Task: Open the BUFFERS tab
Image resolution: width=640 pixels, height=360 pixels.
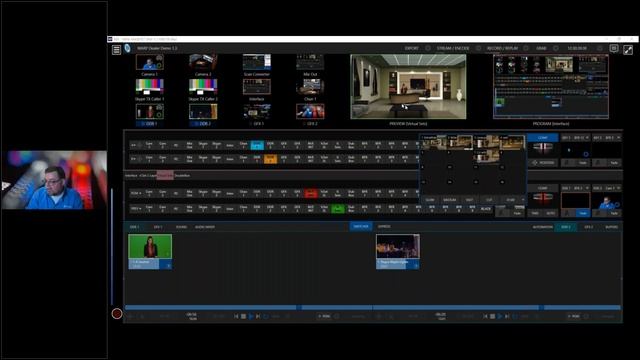Action: (x=611, y=227)
